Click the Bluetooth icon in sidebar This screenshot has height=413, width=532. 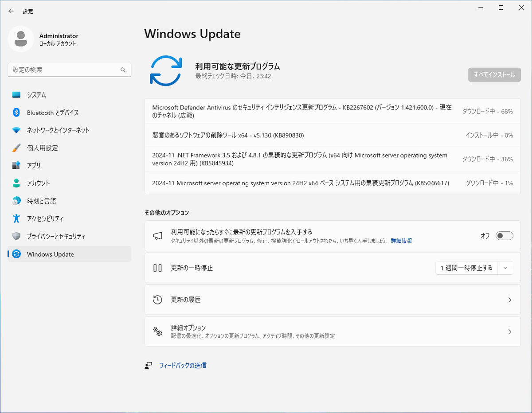pos(16,113)
